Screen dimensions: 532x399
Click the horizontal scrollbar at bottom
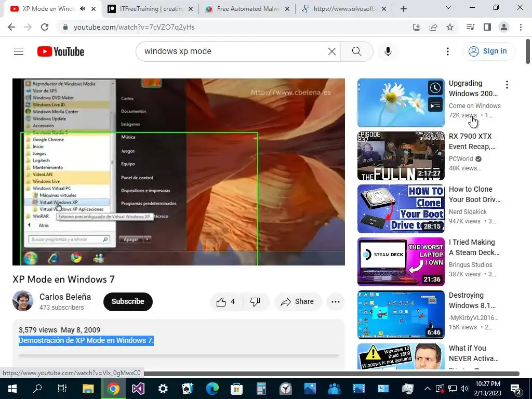pos(331,374)
